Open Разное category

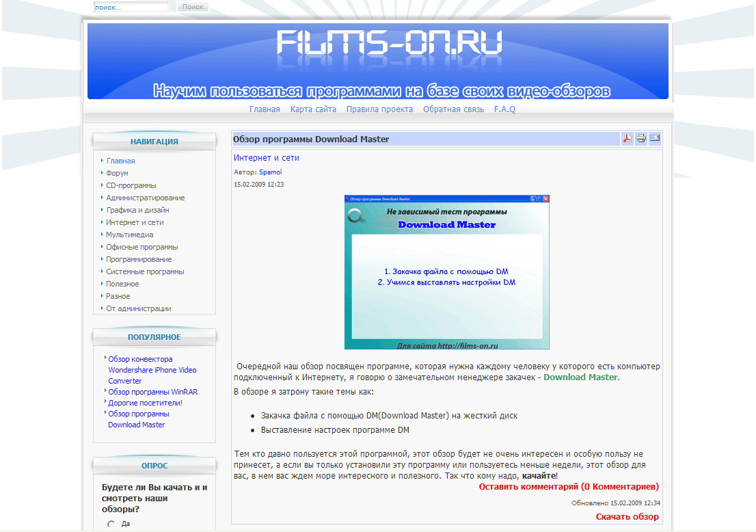(118, 296)
